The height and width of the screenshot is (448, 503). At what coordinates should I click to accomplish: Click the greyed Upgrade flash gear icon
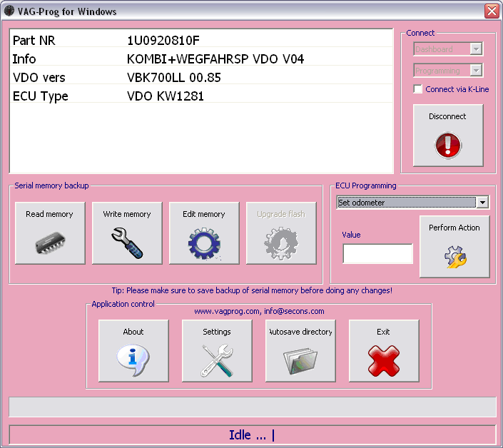point(281,243)
